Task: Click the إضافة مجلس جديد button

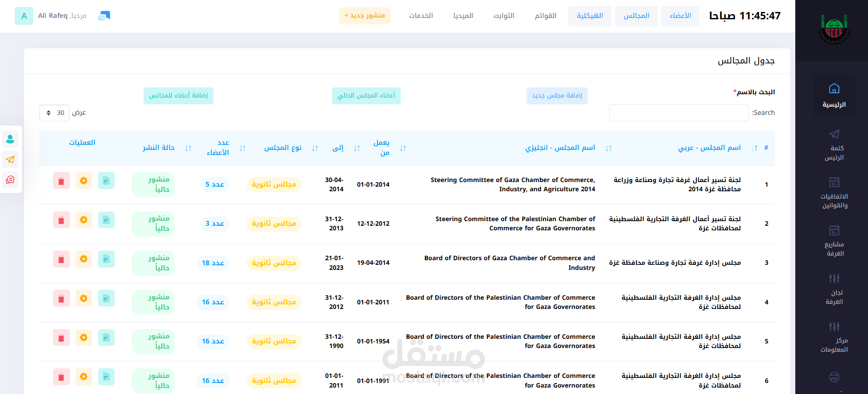Action: tap(557, 96)
